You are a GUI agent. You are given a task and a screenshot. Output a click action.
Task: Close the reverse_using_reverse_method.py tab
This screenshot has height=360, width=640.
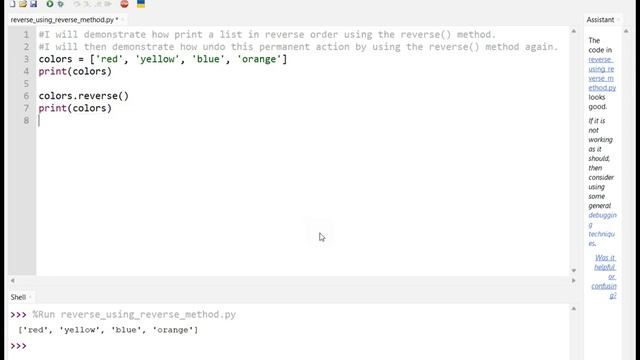(x=123, y=20)
